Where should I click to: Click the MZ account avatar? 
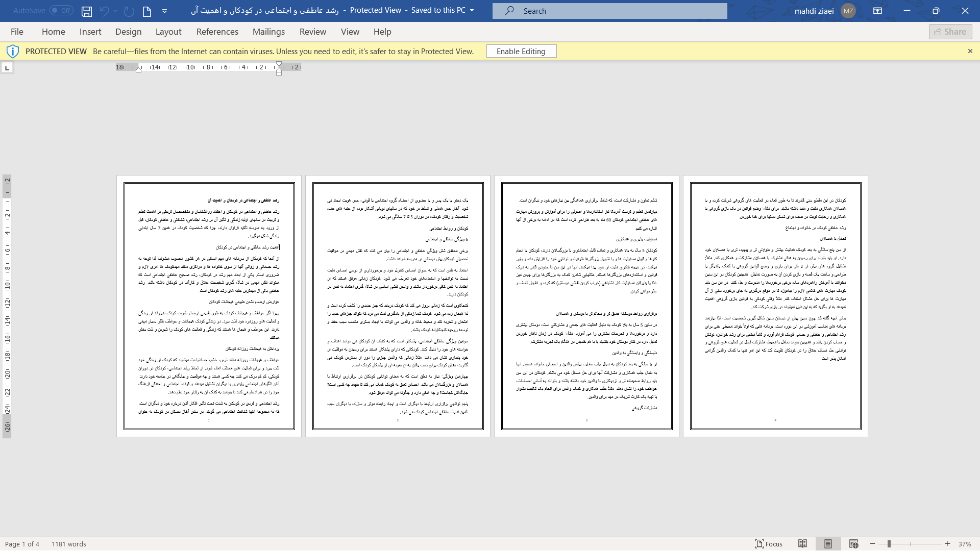(x=848, y=11)
